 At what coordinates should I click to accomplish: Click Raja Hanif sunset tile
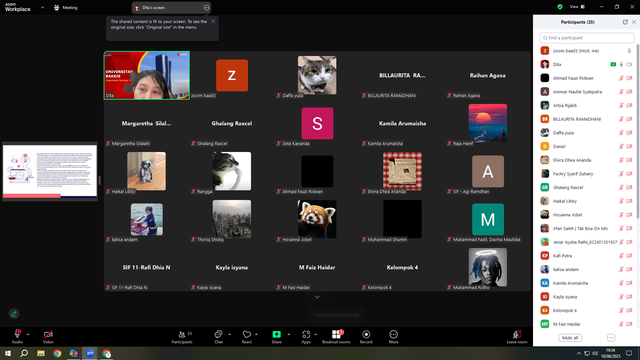point(488,123)
